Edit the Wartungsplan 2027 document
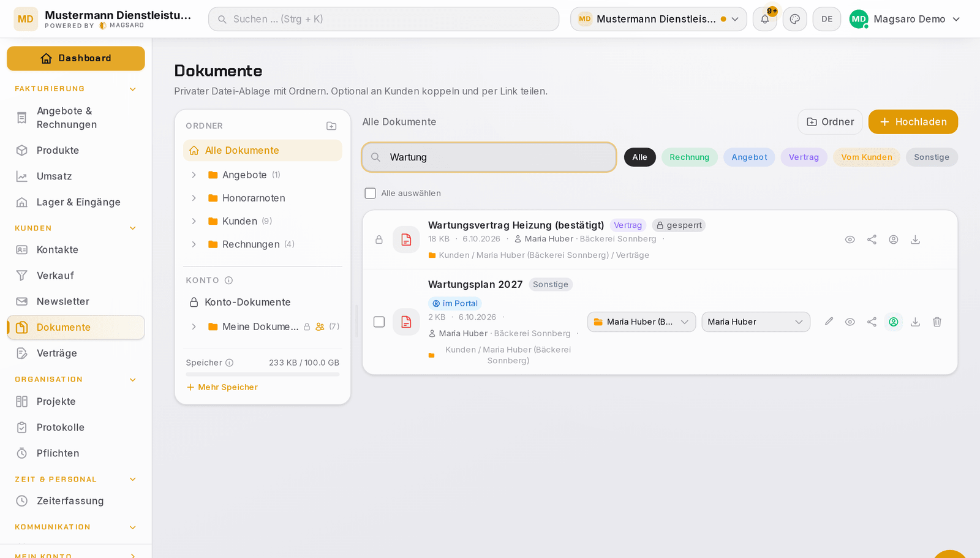The height and width of the screenshot is (558, 980). 829,322
